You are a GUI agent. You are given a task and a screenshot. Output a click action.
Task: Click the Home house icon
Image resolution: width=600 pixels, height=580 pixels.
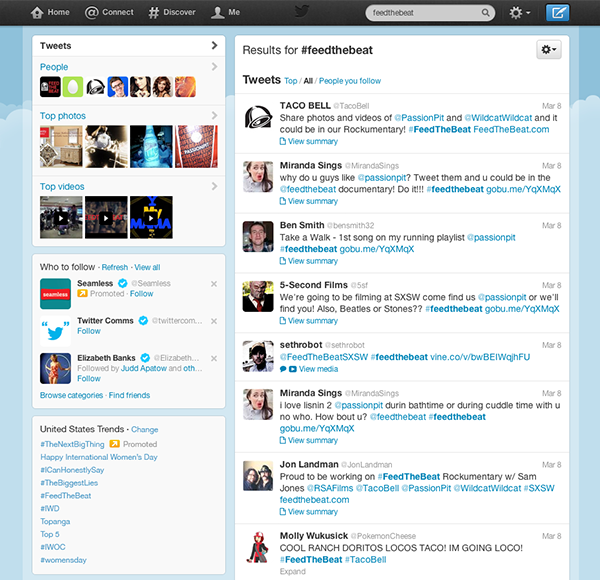[37, 13]
